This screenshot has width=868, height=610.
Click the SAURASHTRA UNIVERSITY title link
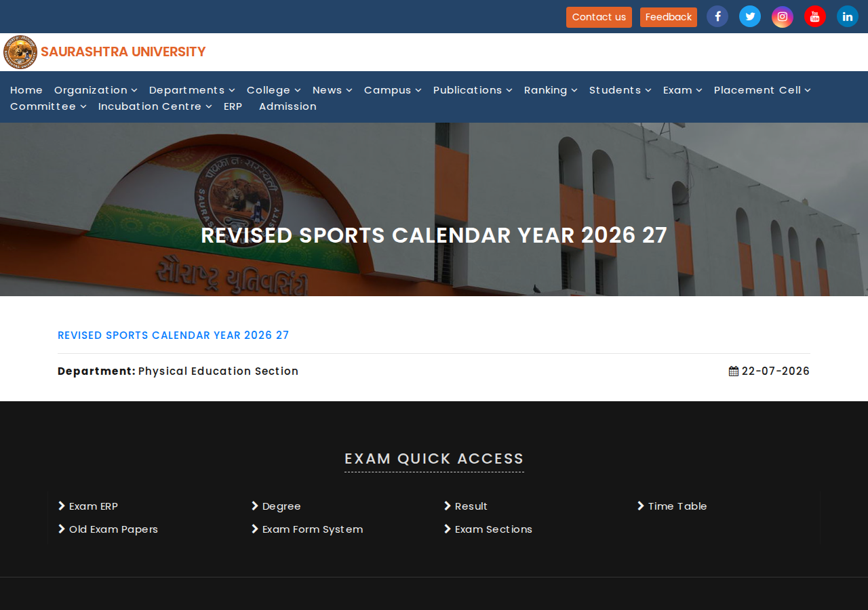[123, 52]
